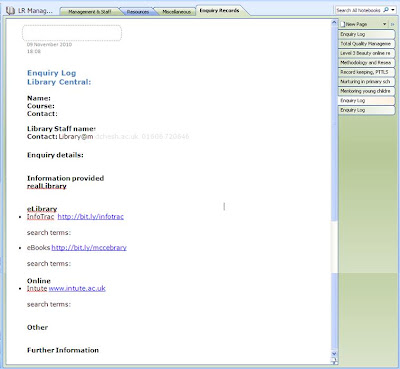This screenshot has height=369, width=400.
Task: Open Level 3 Beauty online re page
Action: click(366, 53)
